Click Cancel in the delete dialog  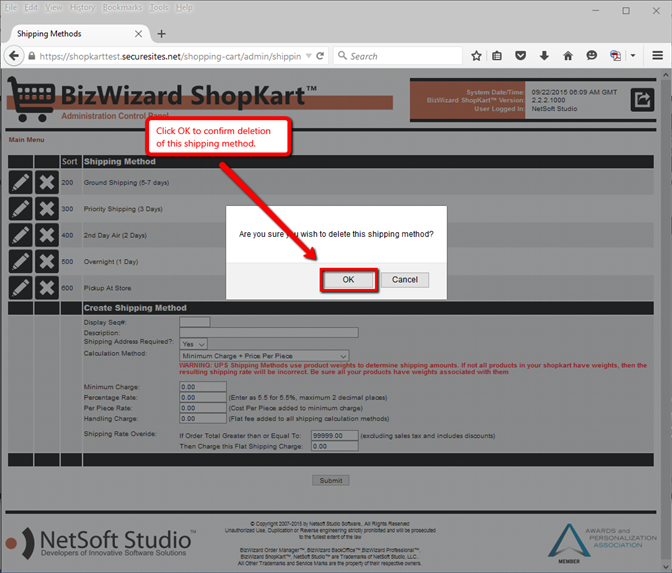pos(405,280)
